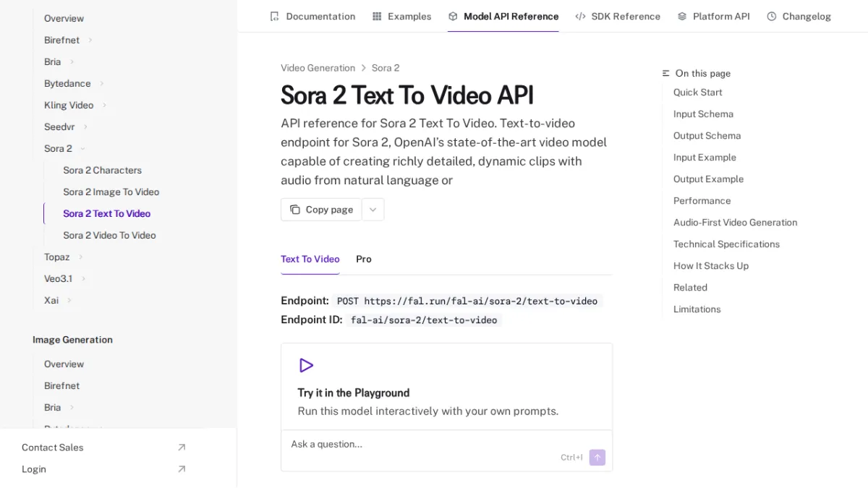Expand the Kling Video chevron
The width and height of the screenshot is (868, 488).
point(104,105)
